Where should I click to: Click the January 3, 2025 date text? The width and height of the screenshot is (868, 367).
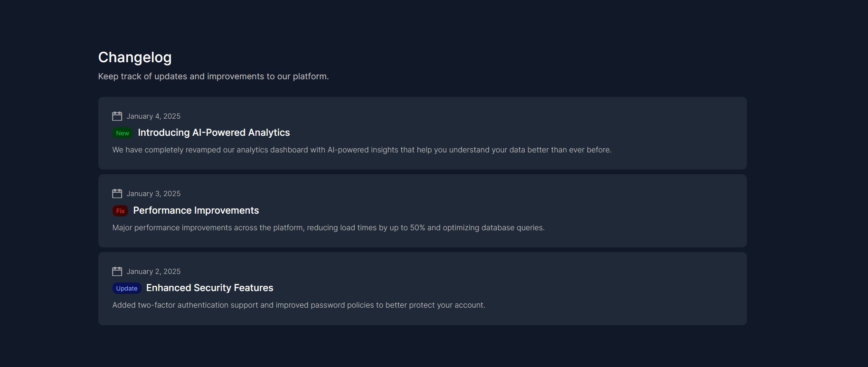[x=153, y=194]
